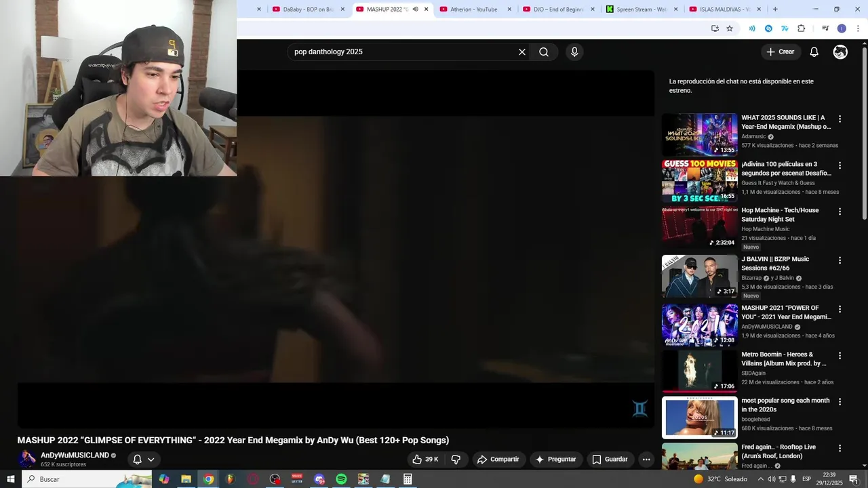Open the ESP input language indicator
This screenshot has height=488, width=868.
pyautogui.click(x=806, y=479)
